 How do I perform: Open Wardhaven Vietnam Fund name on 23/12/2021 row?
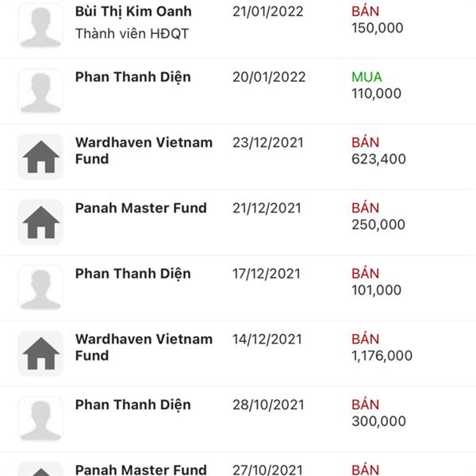click(144, 151)
